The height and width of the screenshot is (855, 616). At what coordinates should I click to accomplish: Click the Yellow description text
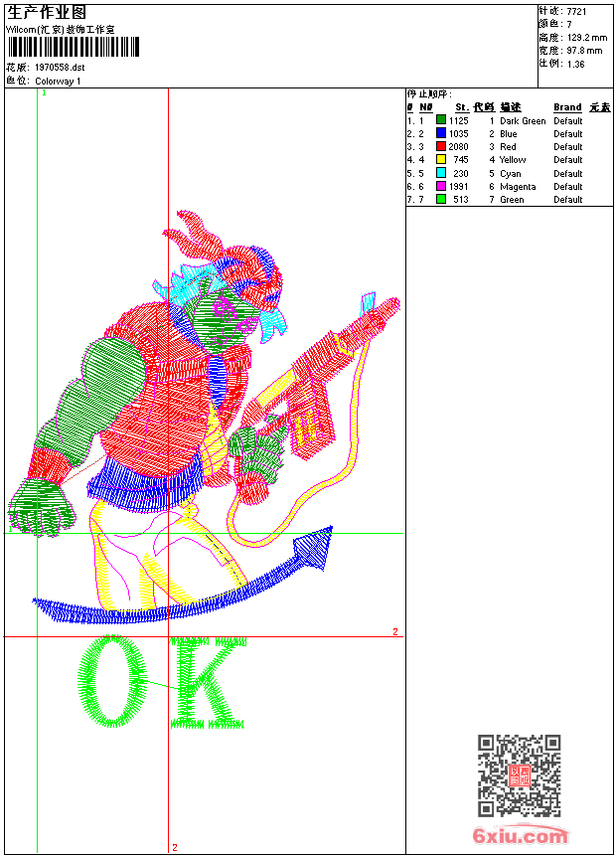click(513, 160)
